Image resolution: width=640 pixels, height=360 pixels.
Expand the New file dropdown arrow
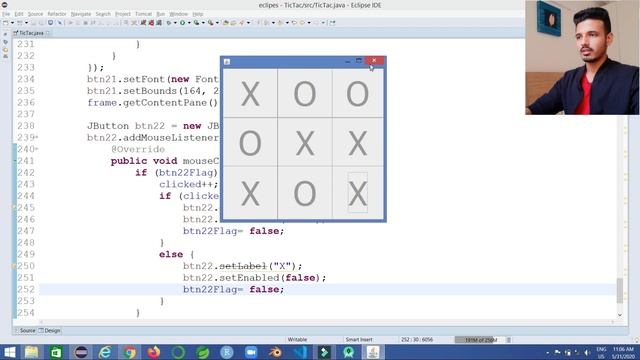12,23
